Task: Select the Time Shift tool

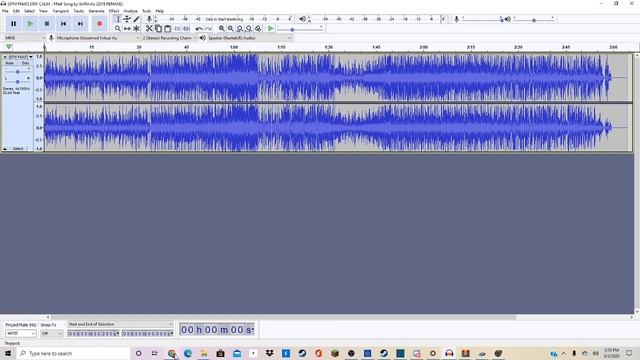Action: [127, 29]
